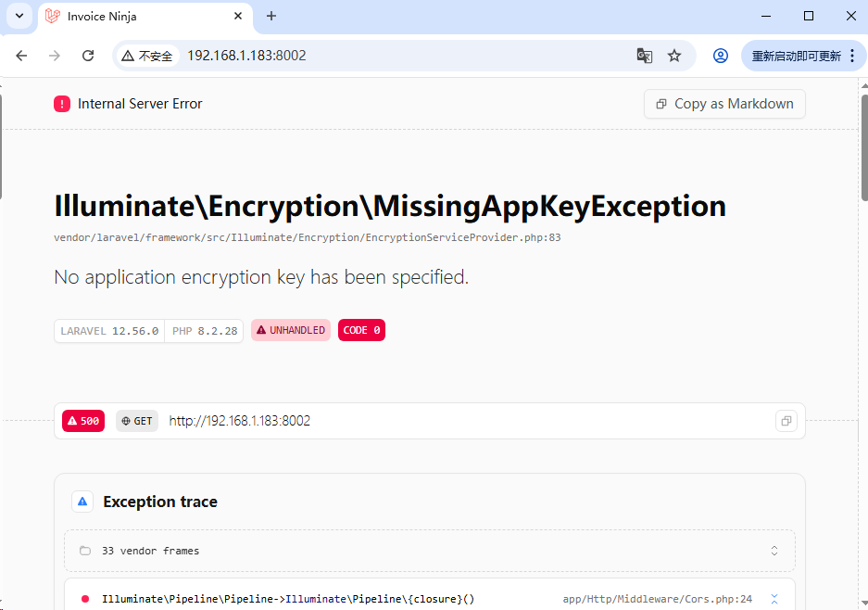Click the "不安全" not secure site indicator
The height and width of the screenshot is (610, 868).
pos(148,56)
